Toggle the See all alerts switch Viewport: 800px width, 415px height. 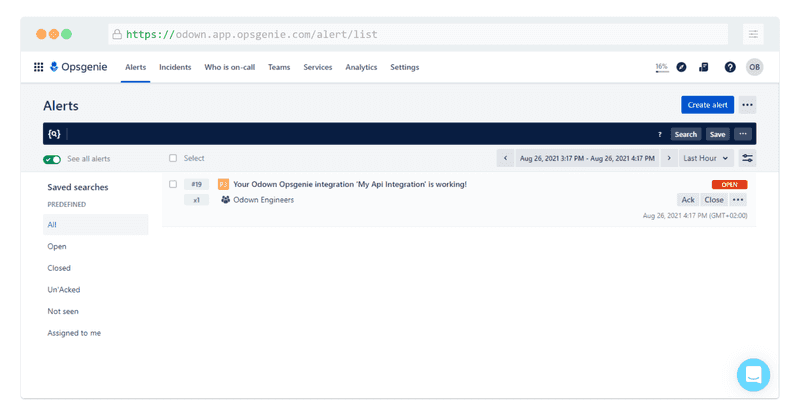52,159
